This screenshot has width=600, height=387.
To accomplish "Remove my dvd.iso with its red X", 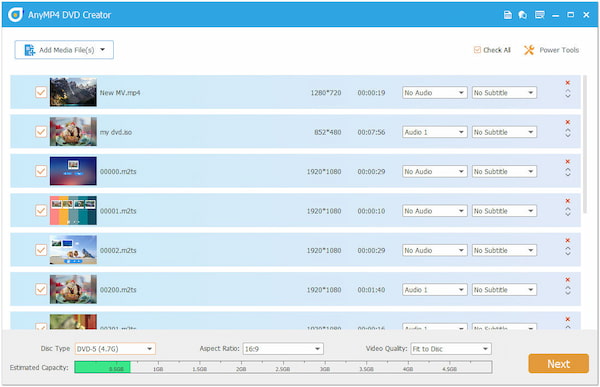I will (567, 122).
